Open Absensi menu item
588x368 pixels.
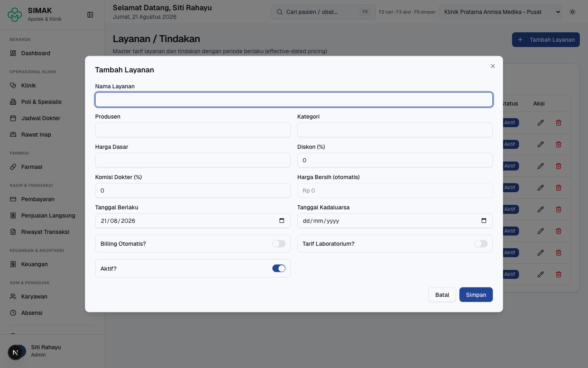(x=52, y=313)
